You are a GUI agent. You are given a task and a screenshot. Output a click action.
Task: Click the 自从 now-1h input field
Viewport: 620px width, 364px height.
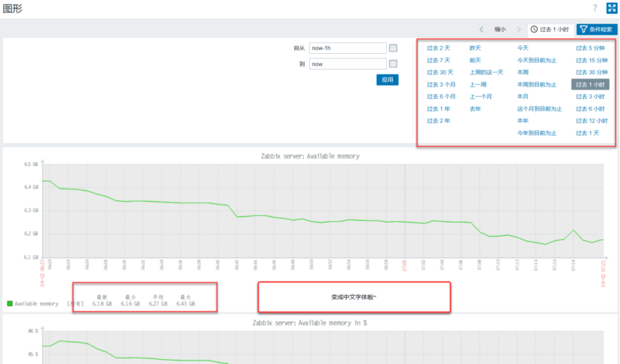347,48
